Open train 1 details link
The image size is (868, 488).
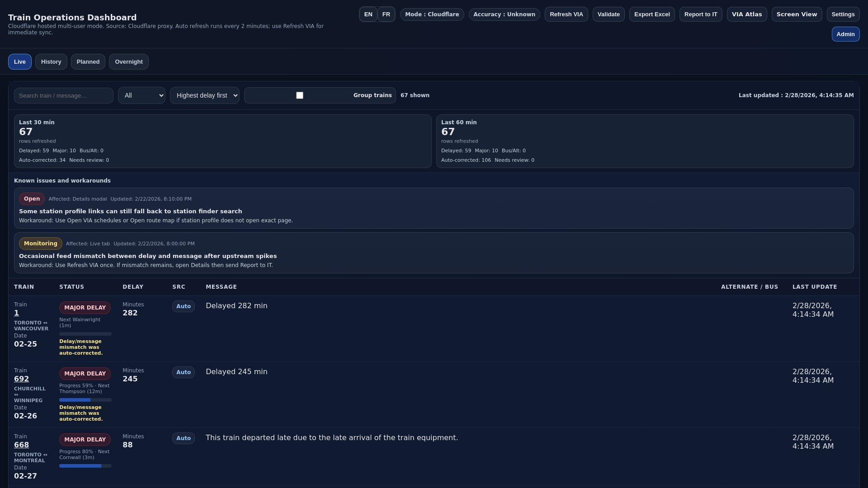(x=17, y=313)
